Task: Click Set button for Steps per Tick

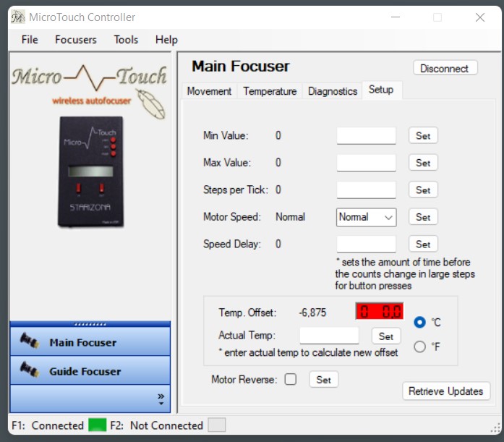Action: (423, 190)
